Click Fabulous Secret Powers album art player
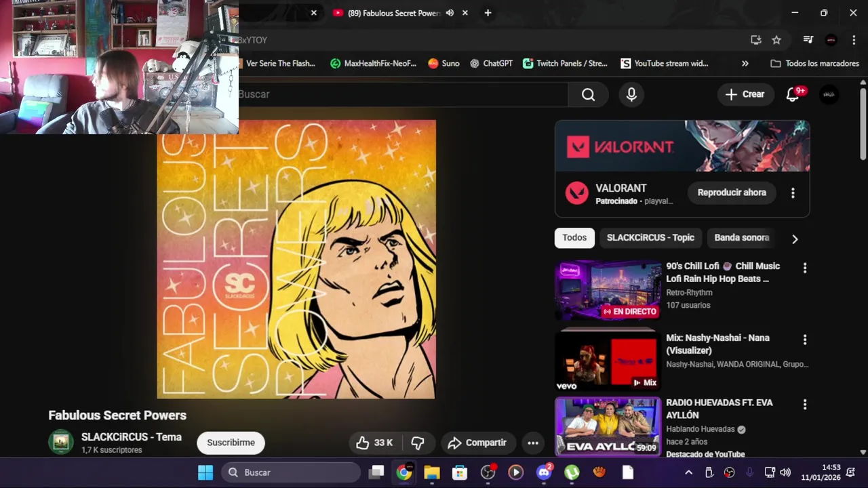The image size is (868, 488). click(x=296, y=260)
